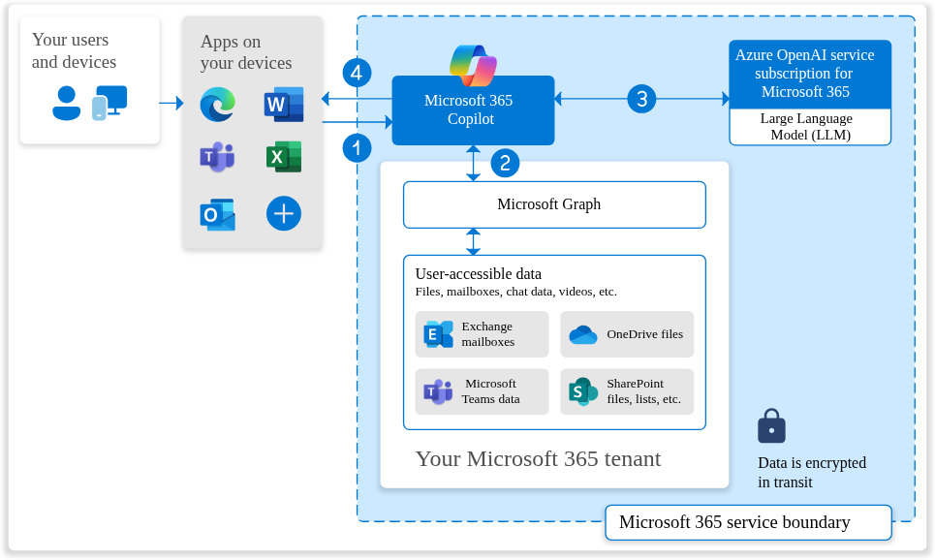Click step number 3 circle marker
Image resolution: width=935 pixels, height=560 pixels.
click(641, 98)
